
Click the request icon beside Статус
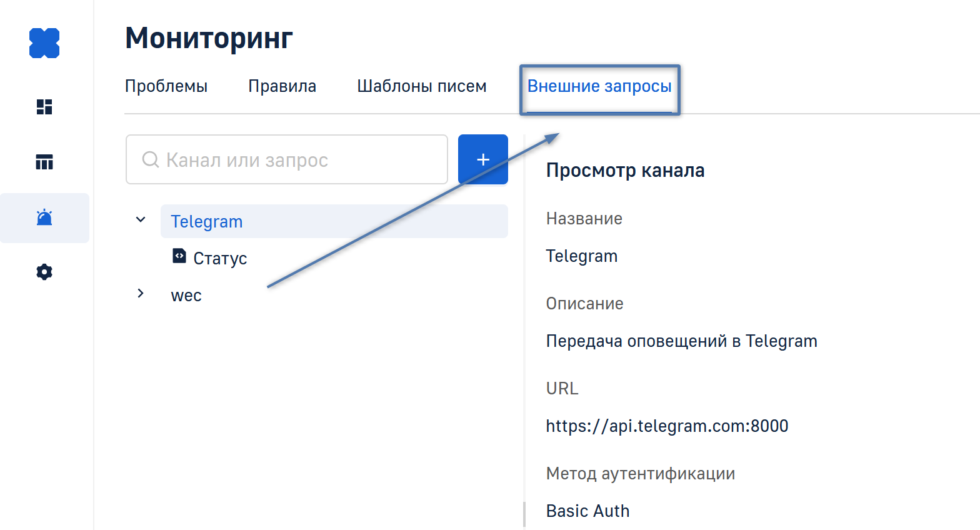tap(179, 256)
